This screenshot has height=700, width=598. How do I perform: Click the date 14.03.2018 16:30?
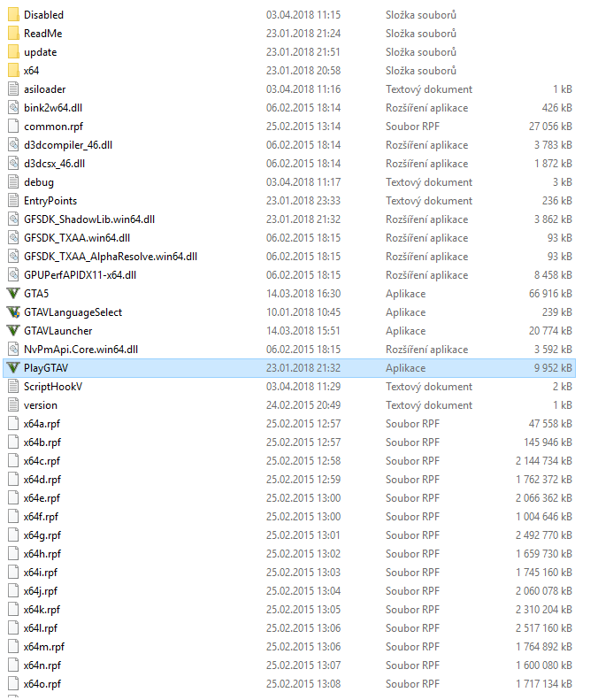pos(303,294)
